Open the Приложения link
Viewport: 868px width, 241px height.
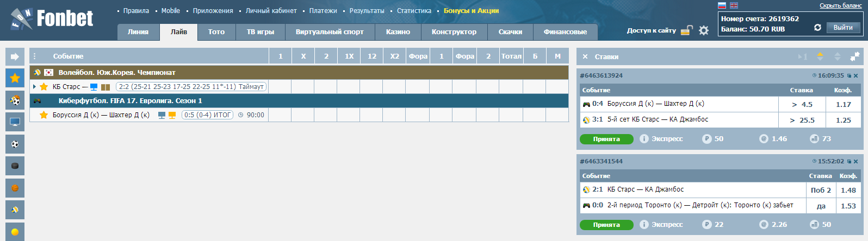click(213, 11)
